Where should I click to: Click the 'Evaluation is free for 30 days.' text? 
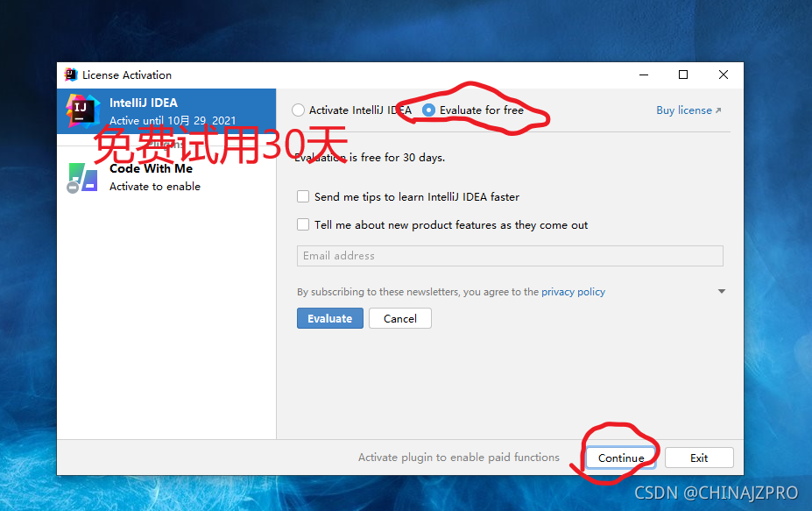(370, 158)
